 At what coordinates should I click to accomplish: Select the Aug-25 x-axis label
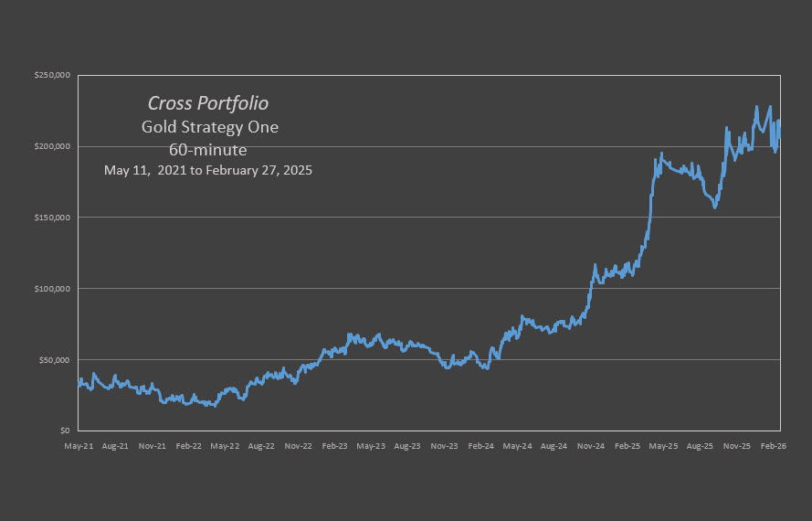pyautogui.click(x=700, y=446)
